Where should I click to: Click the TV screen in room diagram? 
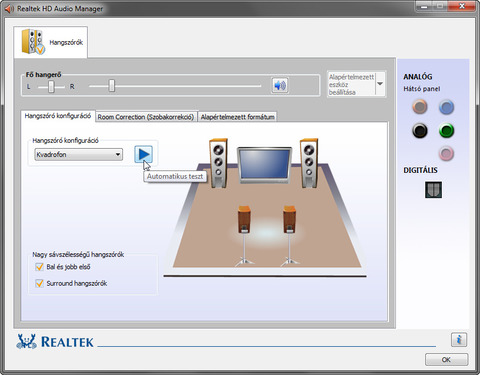tap(264, 165)
